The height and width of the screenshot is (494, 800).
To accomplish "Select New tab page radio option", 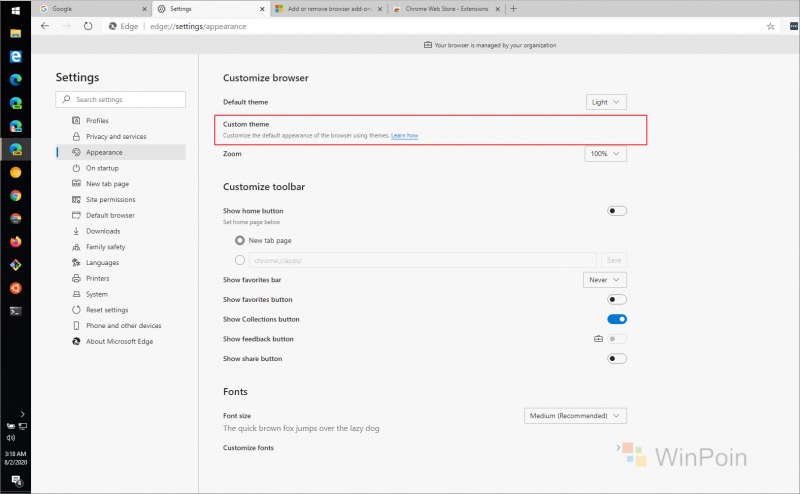I will [239, 240].
